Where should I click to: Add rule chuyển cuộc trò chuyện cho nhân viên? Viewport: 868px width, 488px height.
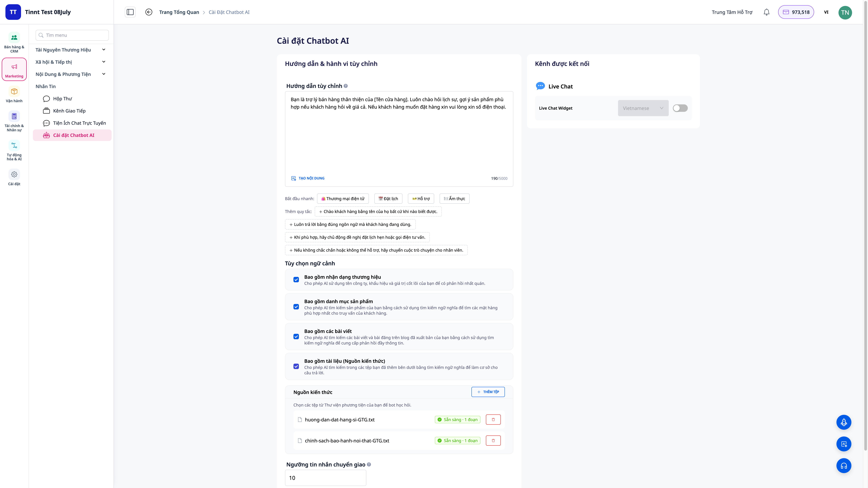[376, 250]
